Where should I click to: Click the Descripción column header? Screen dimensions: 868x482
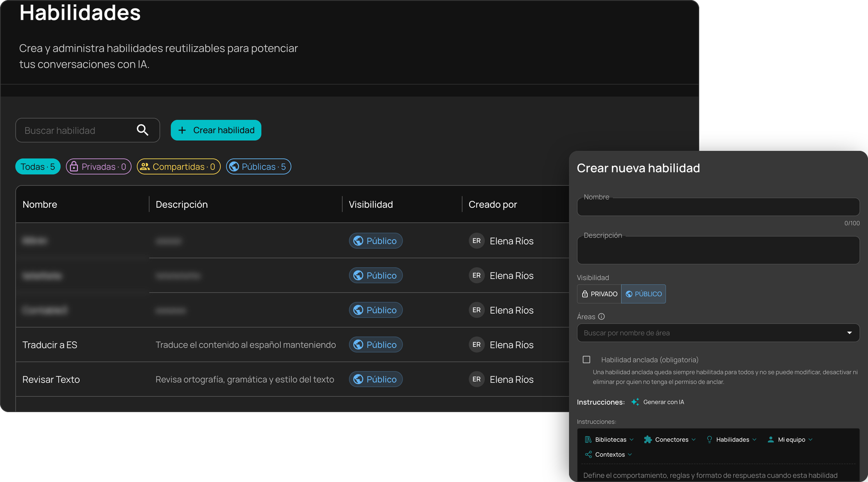(x=182, y=204)
